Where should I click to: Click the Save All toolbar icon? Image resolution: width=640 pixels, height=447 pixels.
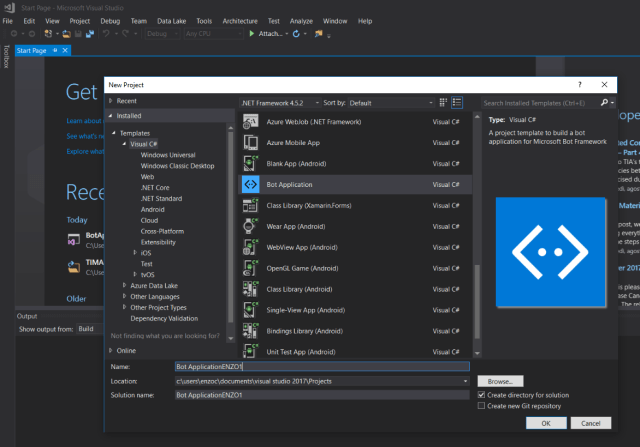[x=90, y=34]
